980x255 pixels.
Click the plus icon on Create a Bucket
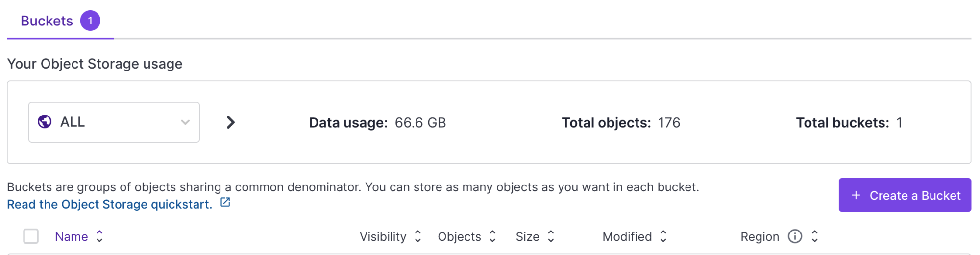[x=856, y=195]
